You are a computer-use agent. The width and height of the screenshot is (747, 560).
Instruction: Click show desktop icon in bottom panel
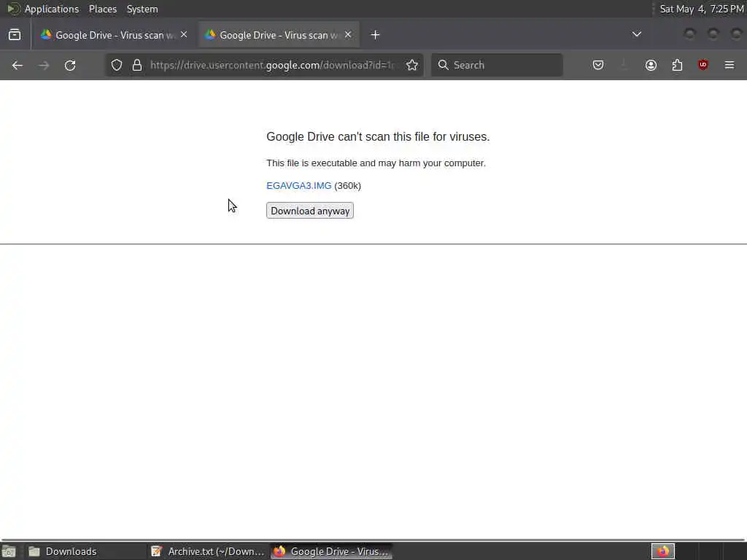(x=9, y=551)
